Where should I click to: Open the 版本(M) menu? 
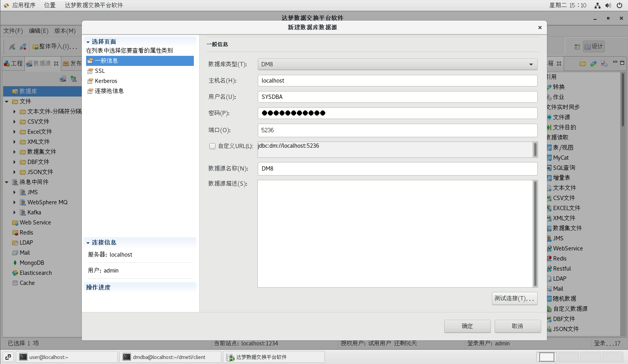click(x=65, y=31)
